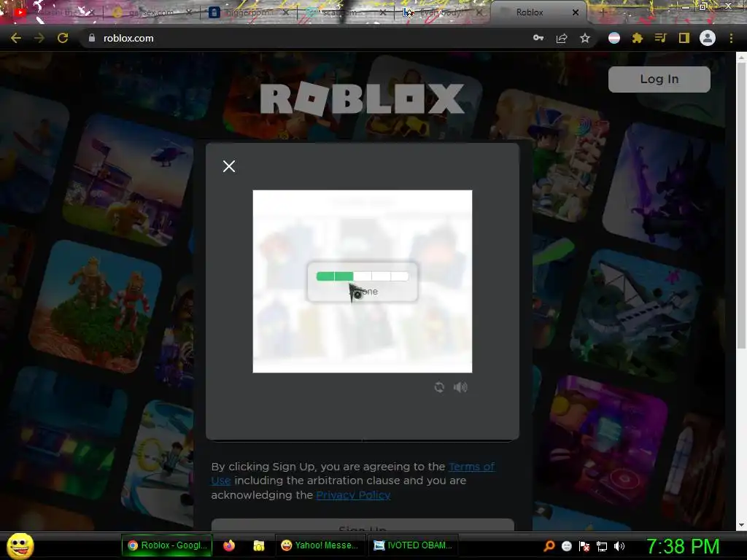View site info via the padlock icon
Viewport: 747px width, 560px height.
point(92,38)
